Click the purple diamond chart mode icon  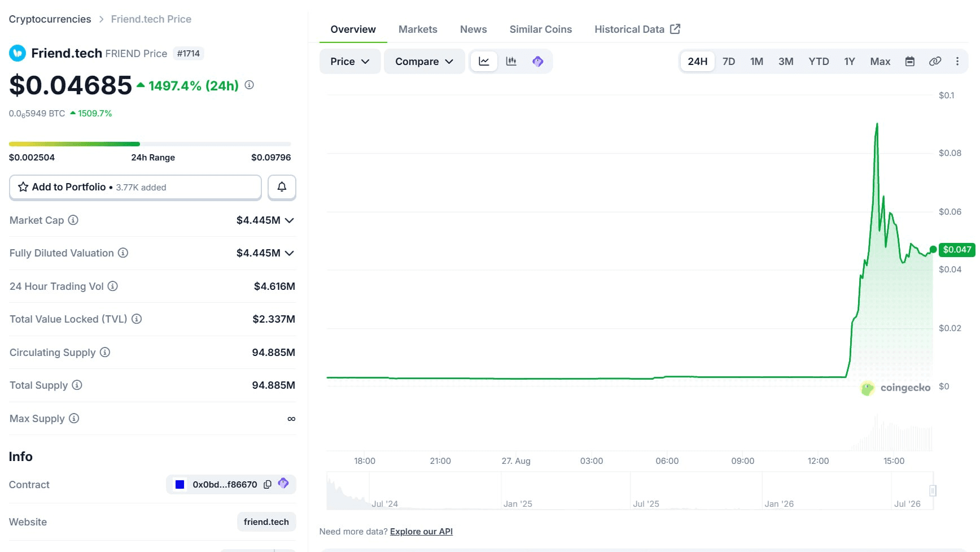click(538, 61)
